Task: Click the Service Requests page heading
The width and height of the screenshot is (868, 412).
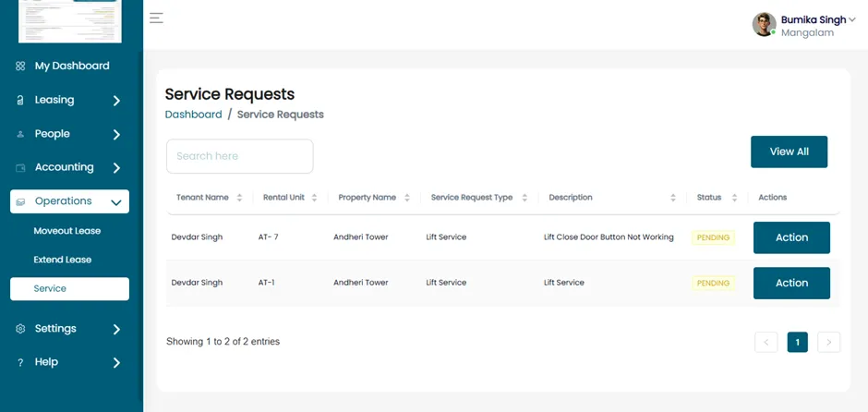Action: pos(230,94)
